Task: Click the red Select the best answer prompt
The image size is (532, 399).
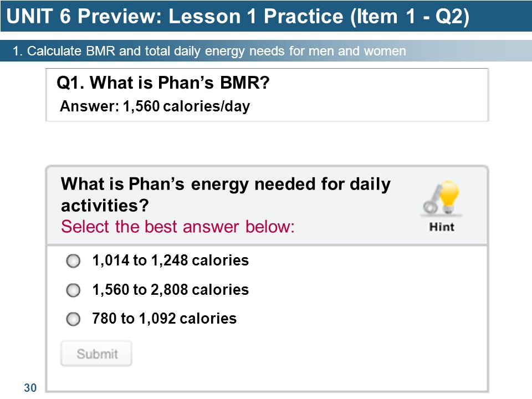Action: coord(177,226)
